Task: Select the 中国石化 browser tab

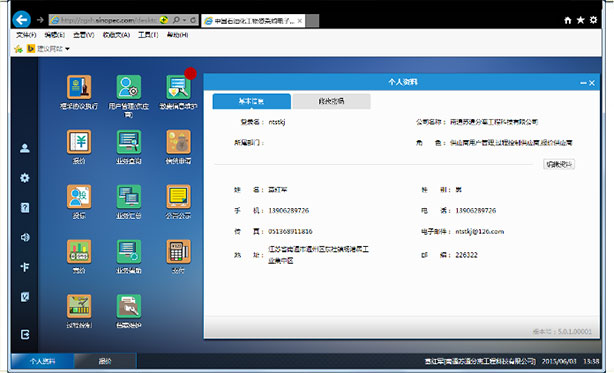Action: click(x=254, y=21)
